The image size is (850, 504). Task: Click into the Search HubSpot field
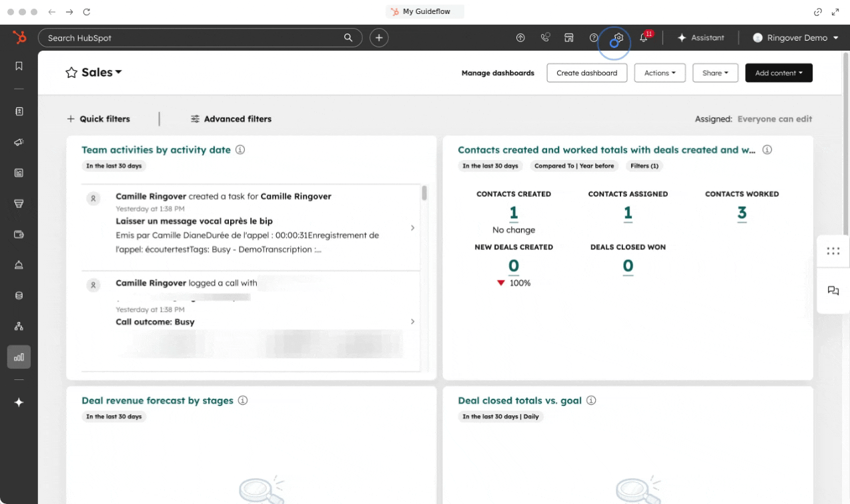[193, 38]
